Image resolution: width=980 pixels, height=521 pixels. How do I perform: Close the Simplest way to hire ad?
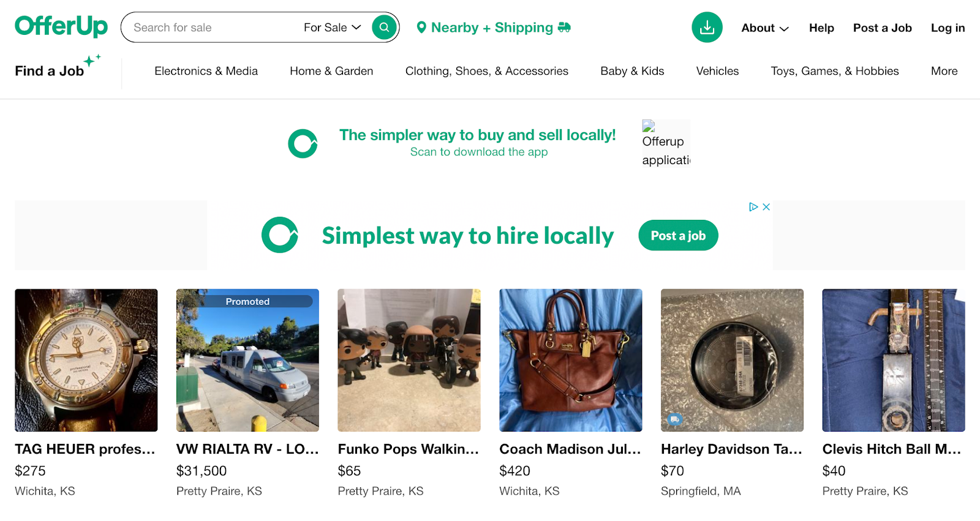pyautogui.click(x=766, y=207)
